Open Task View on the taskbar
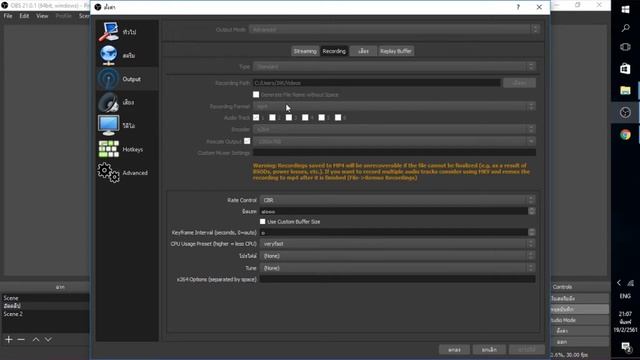The image size is (640, 360). tap(625, 47)
